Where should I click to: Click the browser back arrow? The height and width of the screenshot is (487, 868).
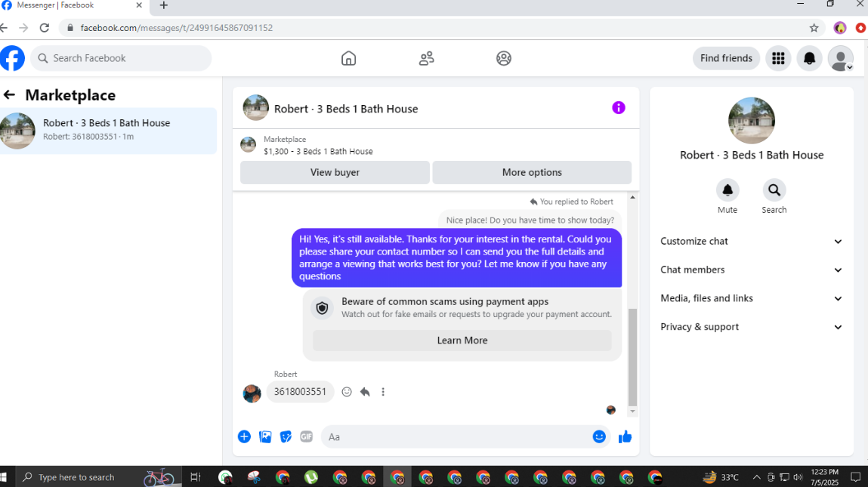point(4,28)
